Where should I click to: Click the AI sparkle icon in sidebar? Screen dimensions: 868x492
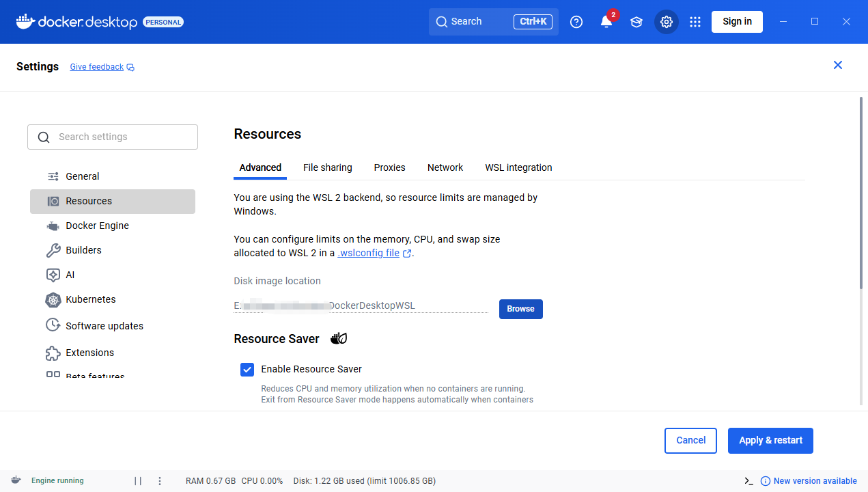tap(53, 275)
